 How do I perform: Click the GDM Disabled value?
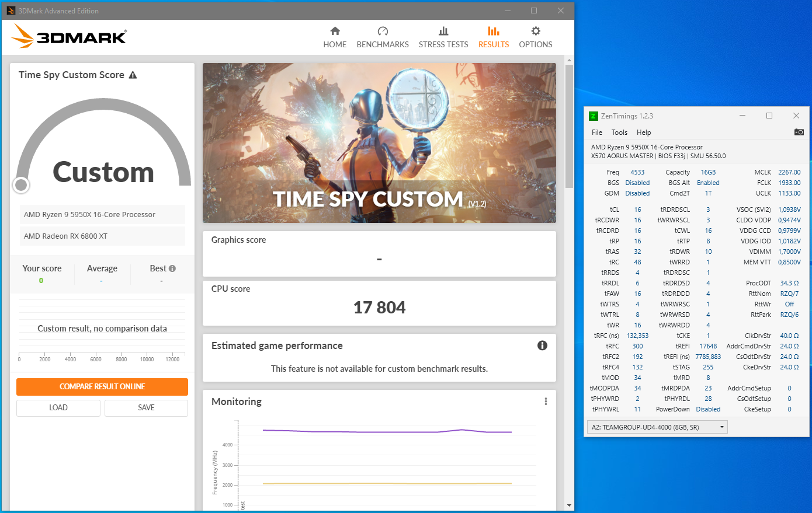(x=637, y=193)
